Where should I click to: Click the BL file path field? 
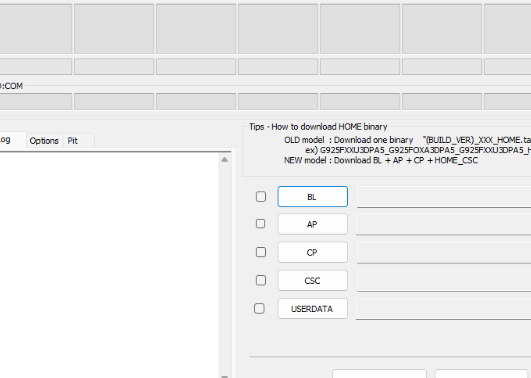[444, 197]
